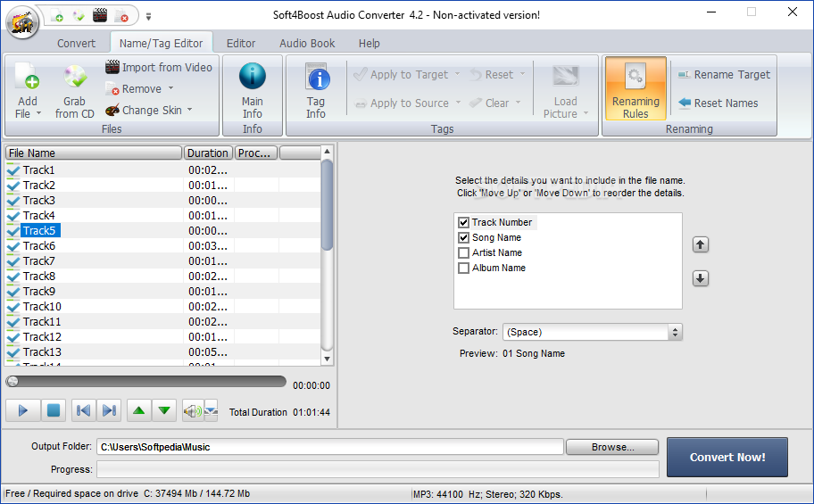
Task: Skip to previous track
Action: (83, 410)
